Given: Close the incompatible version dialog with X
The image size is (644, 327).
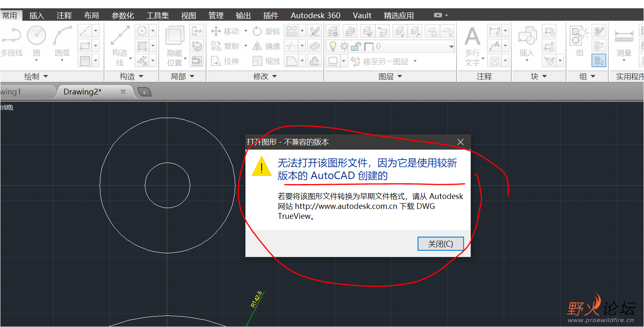Looking at the screenshot, I should pyautogui.click(x=460, y=142).
